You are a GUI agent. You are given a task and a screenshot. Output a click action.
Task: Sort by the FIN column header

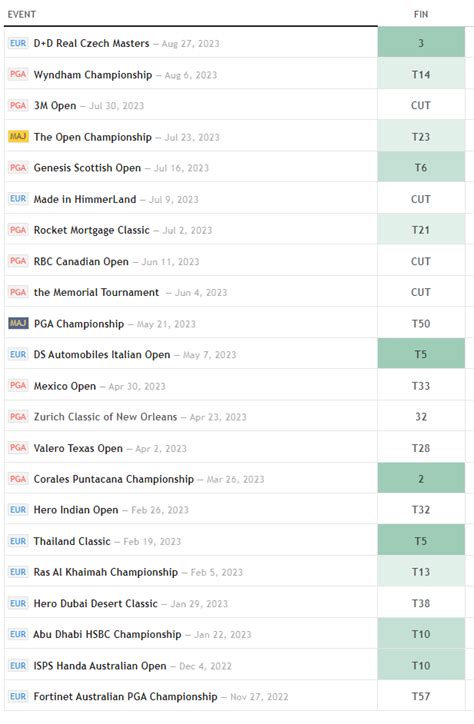point(421,14)
